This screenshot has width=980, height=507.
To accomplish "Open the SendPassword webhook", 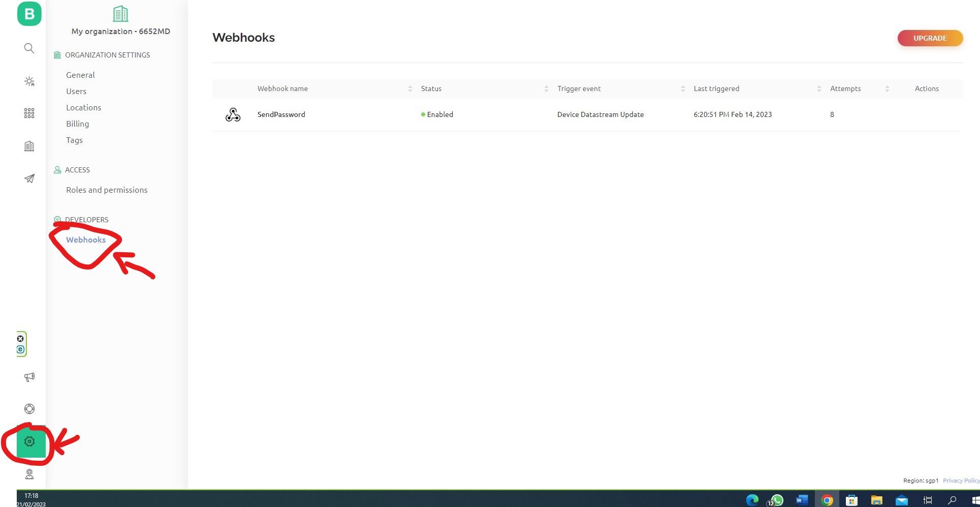I will [281, 114].
